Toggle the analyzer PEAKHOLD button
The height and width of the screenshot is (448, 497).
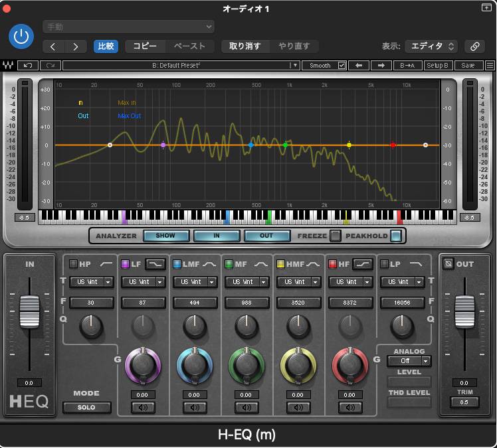coord(395,236)
